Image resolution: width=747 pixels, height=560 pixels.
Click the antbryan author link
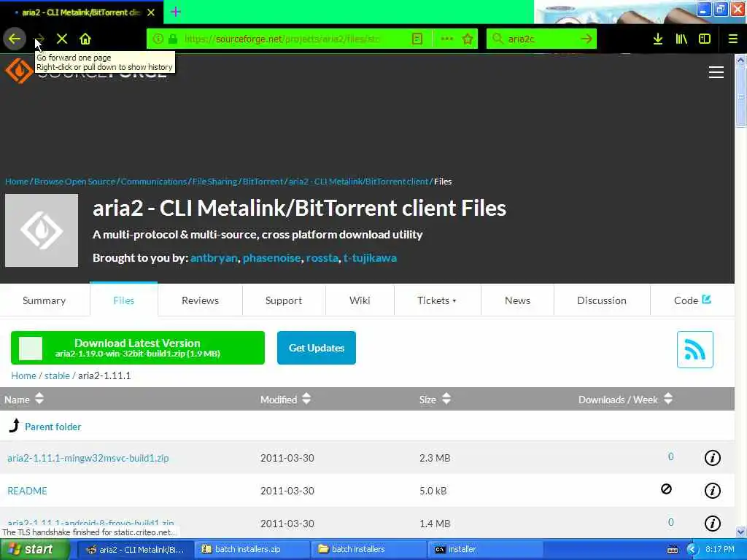tap(214, 257)
